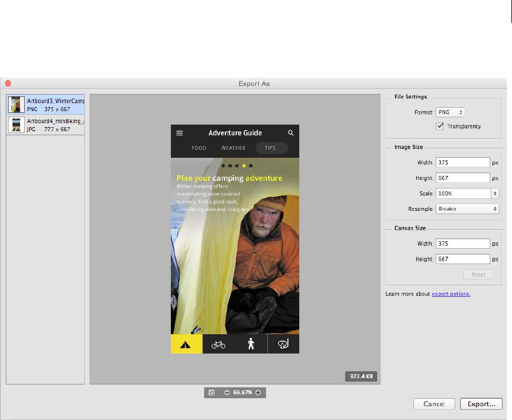Click the Image Size Width field
Viewport: 512px width, 420px height.
coord(463,163)
